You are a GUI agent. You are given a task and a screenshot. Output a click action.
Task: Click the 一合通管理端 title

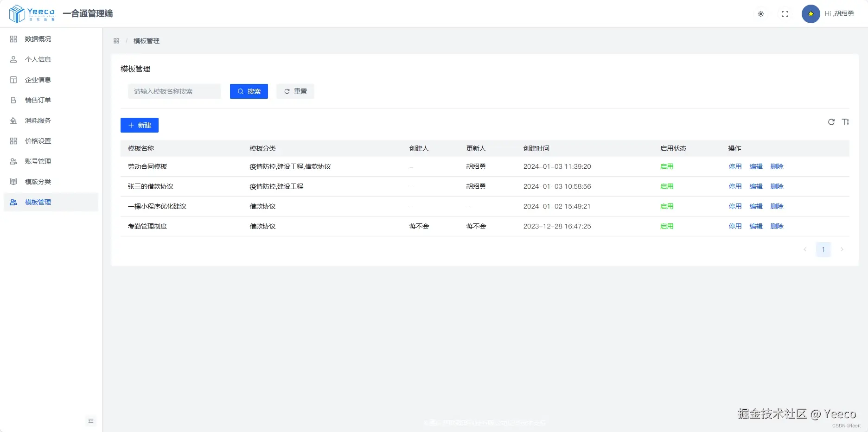click(88, 13)
